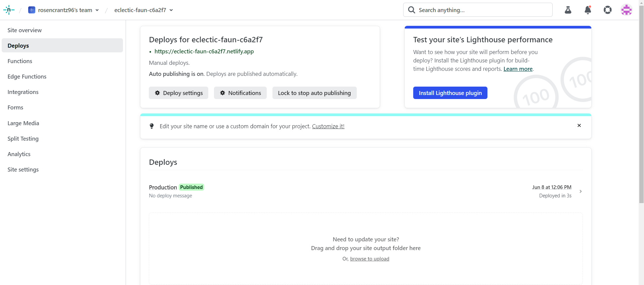
Task: Dismiss the custom domain tip banner
Action: (x=579, y=126)
